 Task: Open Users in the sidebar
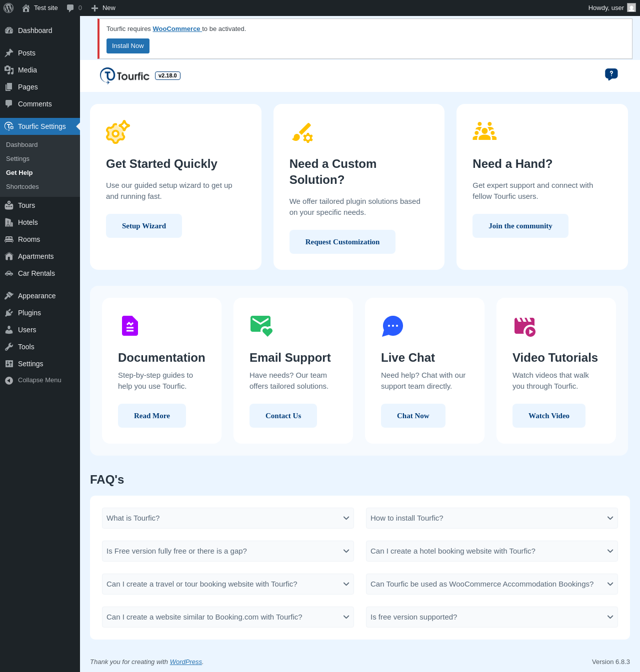tap(40, 330)
